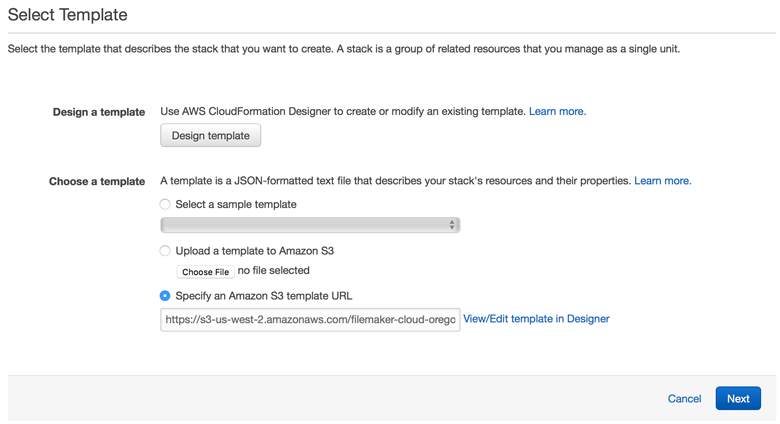Open Learn more link for Design a template
Screen dimensions: 780x424
pyautogui.click(x=557, y=111)
